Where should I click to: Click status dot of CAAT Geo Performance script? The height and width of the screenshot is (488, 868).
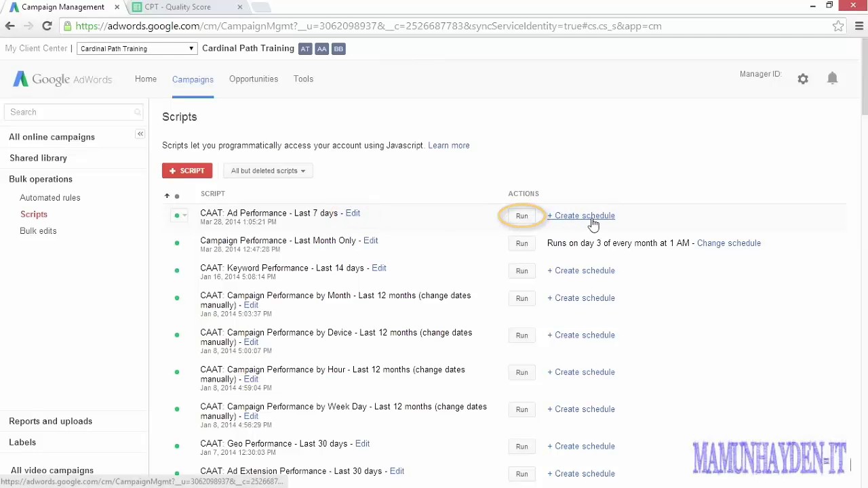tap(177, 446)
